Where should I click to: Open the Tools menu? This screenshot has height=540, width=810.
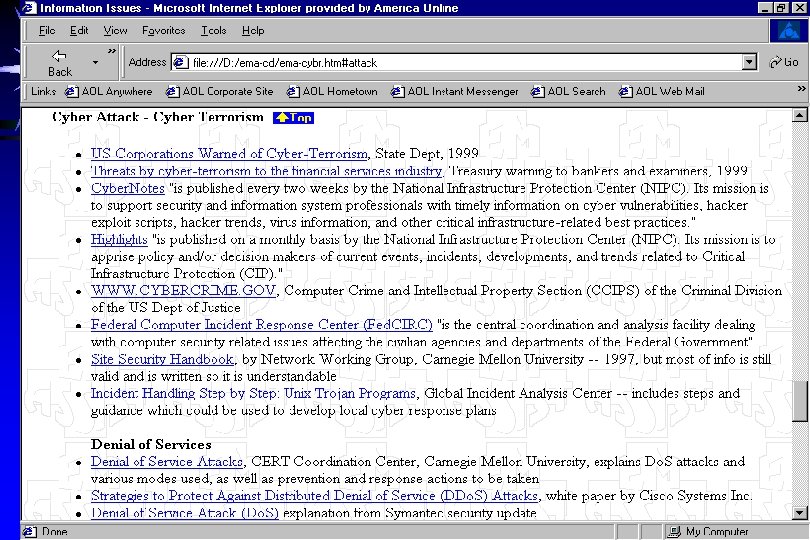[214, 30]
